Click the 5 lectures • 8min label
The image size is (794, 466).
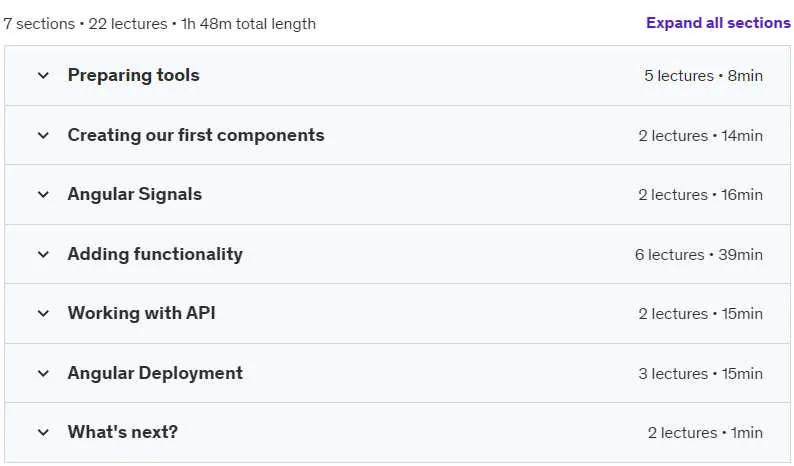(x=703, y=76)
